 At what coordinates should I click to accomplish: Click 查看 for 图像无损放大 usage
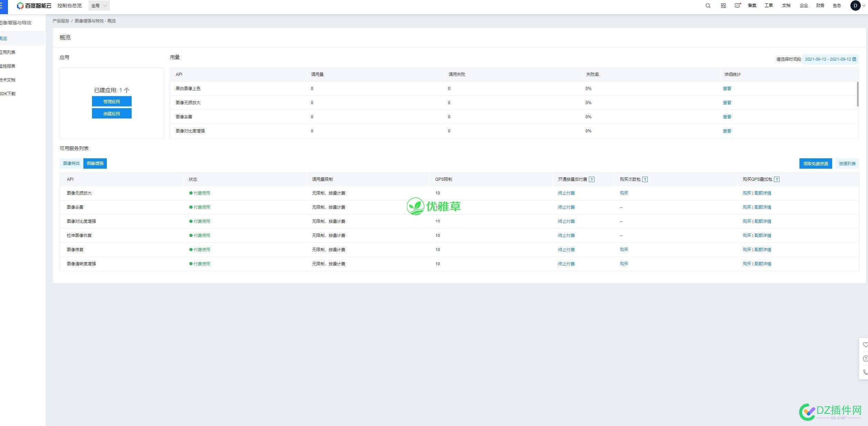pyautogui.click(x=727, y=103)
